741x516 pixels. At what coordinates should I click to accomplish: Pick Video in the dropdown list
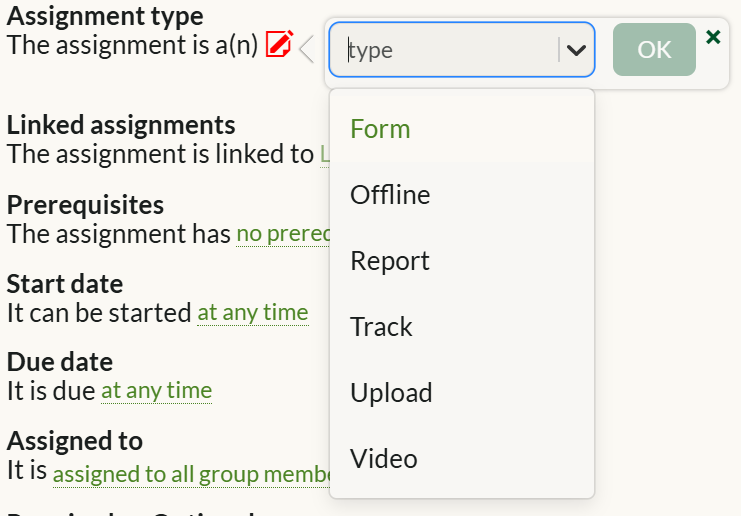(x=462, y=458)
